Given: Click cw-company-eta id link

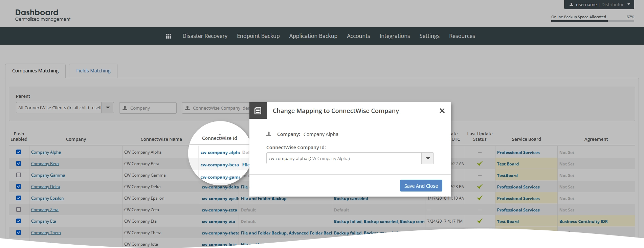Looking at the screenshot, I should [218, 222].
